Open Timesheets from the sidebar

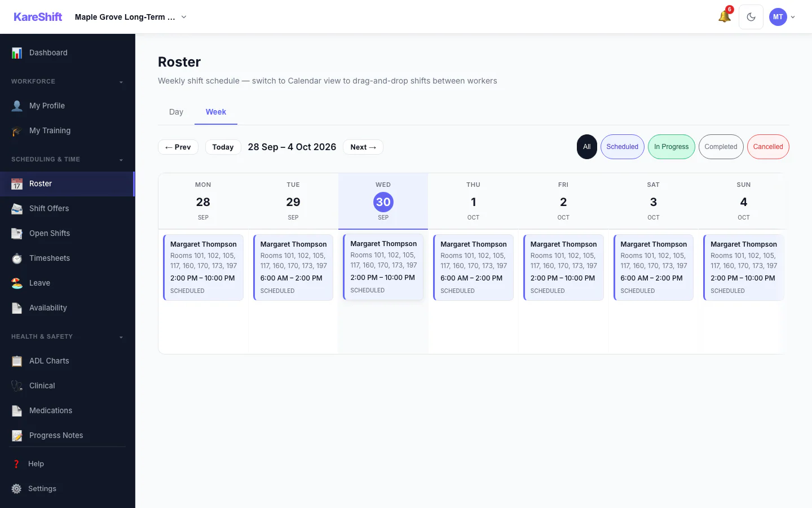pos(68,258)
